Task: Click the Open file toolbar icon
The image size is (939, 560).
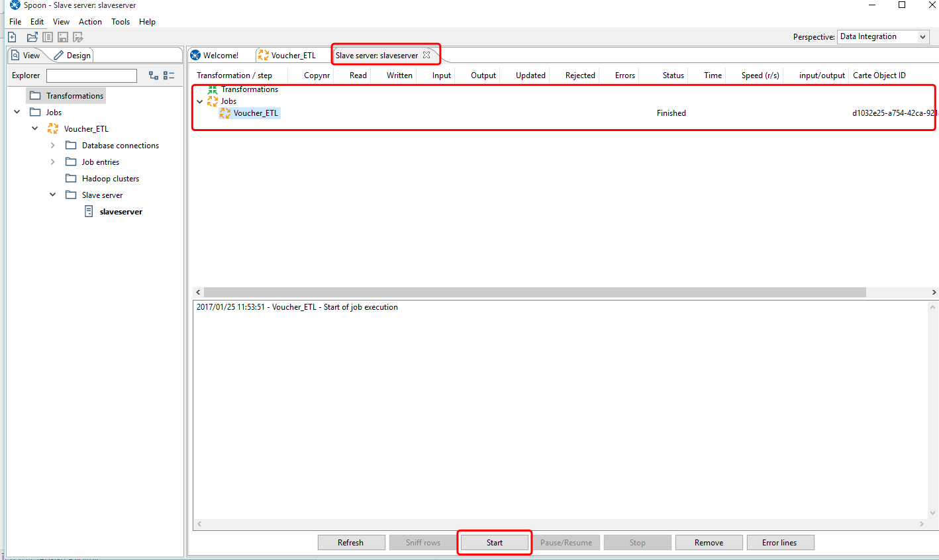Action: click(32, 37)
